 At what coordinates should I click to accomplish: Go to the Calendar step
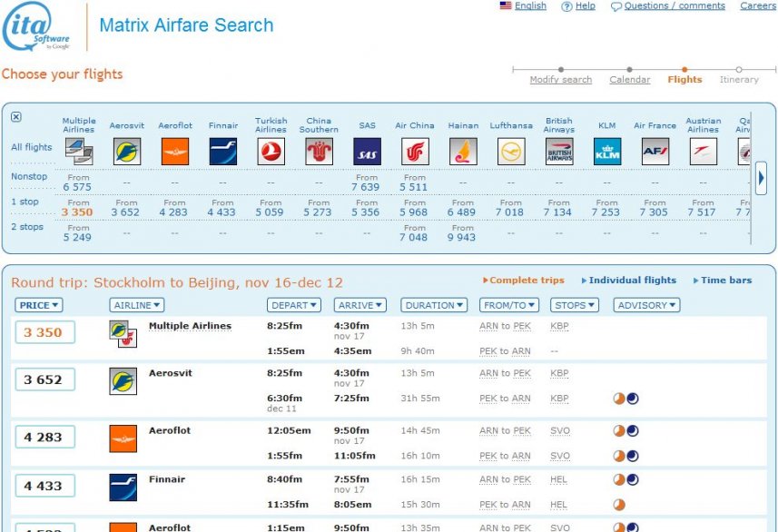coord(629,80)
